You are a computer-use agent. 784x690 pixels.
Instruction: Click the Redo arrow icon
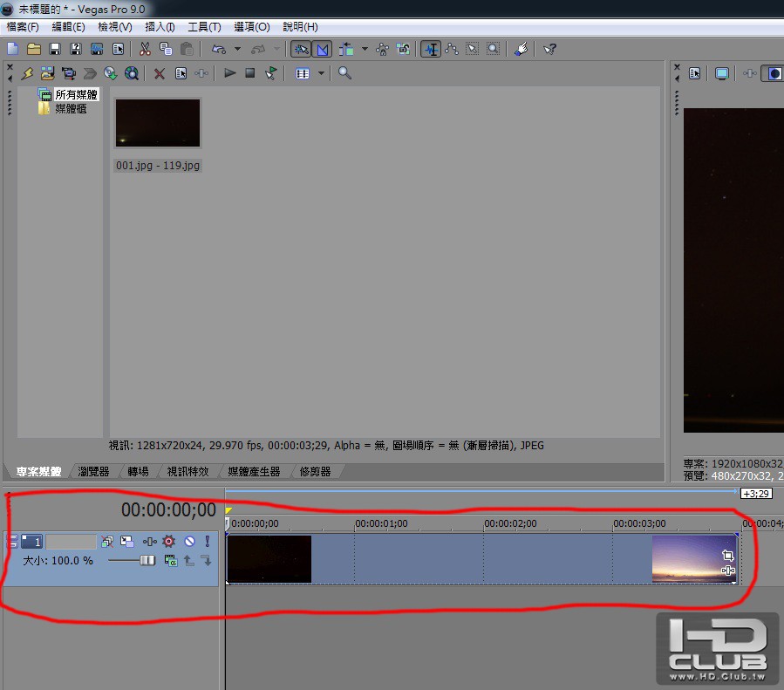click(x=258, y=49)
